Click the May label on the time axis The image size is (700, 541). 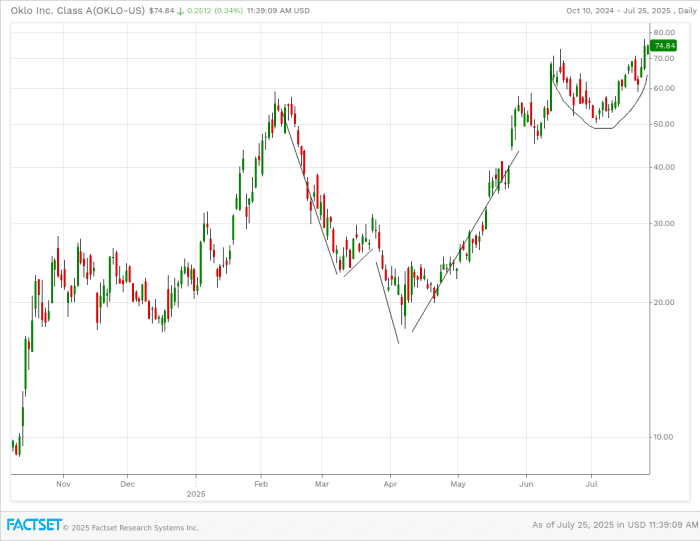point(458,484)
